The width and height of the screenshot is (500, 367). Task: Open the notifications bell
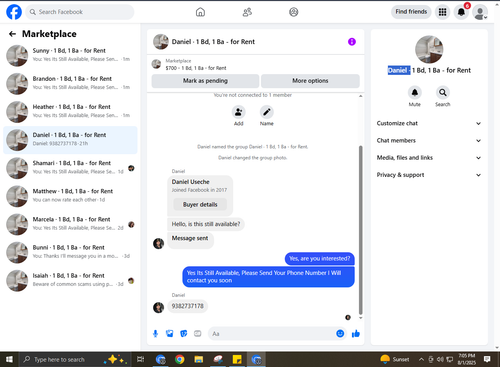tap(461, 12)
